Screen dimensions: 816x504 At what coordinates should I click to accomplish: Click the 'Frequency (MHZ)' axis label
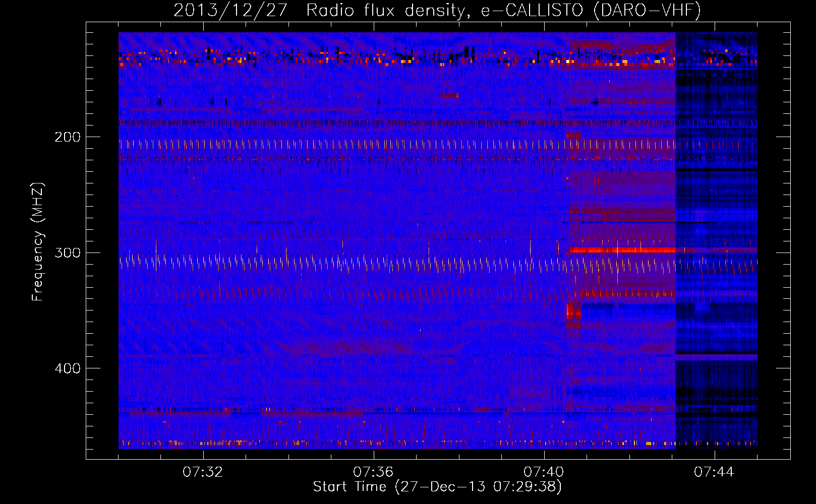(x=38, y=242)
